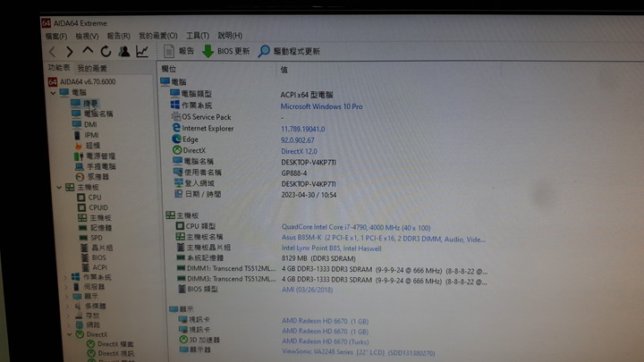Click the 欄位 column header
Screen dimensions: 644x362
(x=169, y=69)
